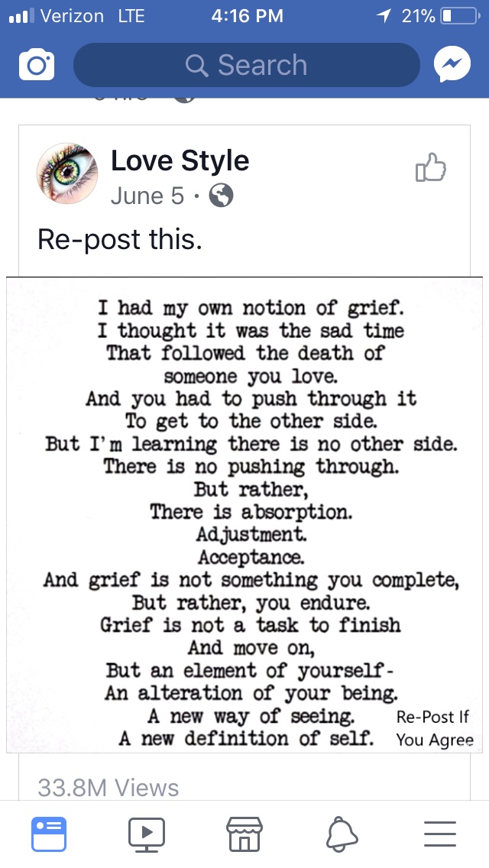Image resolution: width=489 pixels, height=868 pixels.
Task: Show notifications via the bell icon
Action: tap(342, 834)
